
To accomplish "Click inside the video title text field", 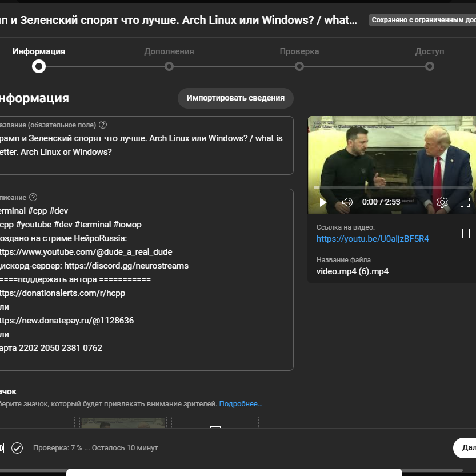I will pos(146,145).
